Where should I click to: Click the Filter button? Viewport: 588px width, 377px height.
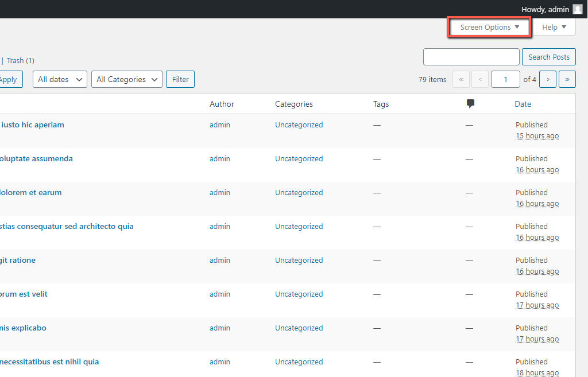point(180,79)
